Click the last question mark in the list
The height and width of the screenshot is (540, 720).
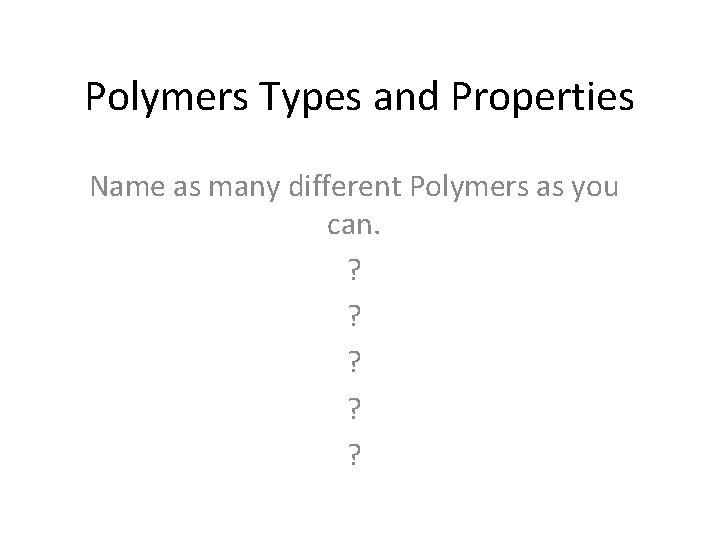pos(354,455)
